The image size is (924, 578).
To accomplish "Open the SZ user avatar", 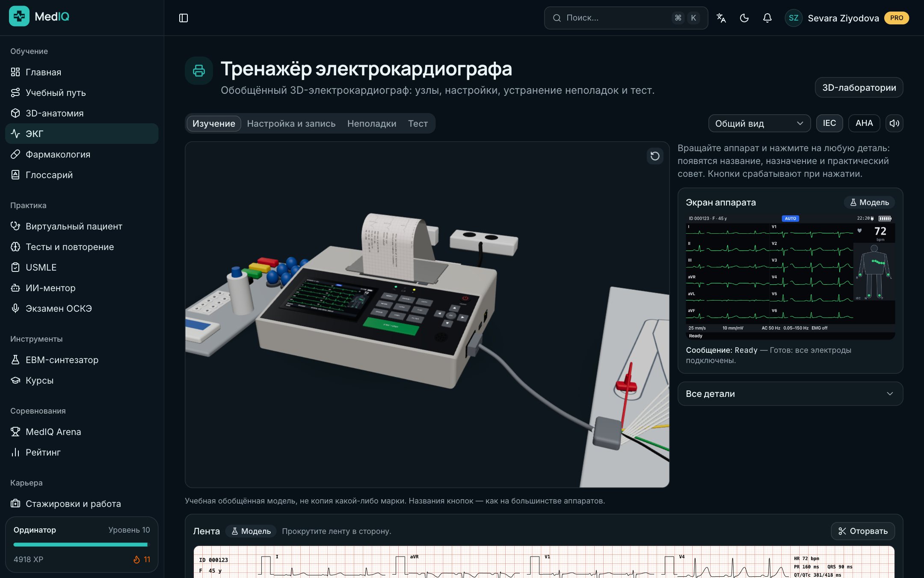I will (x=794, y=18).
